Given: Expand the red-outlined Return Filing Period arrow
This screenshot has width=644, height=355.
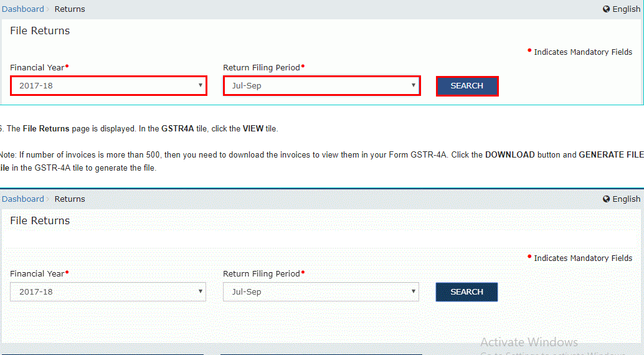Looking at the screenshot, I should tap(413, 85).
